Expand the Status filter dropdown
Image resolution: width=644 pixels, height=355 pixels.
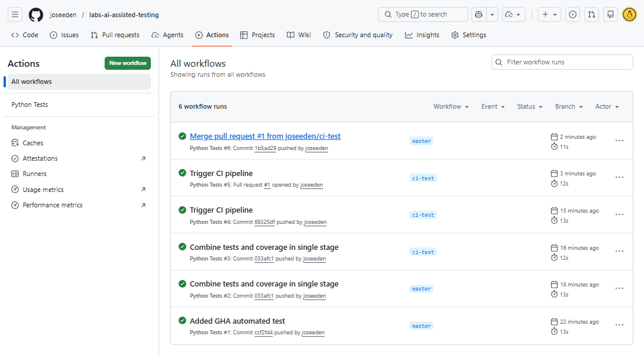(x=530, y=106)
